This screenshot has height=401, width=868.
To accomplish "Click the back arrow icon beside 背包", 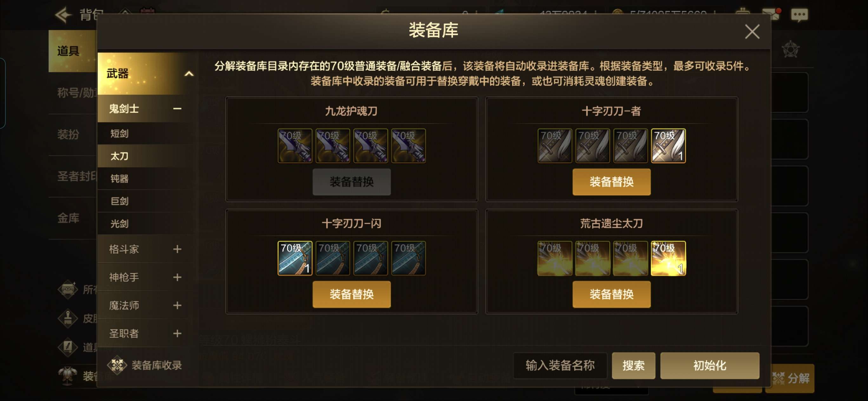I will [x=63, y=15].
